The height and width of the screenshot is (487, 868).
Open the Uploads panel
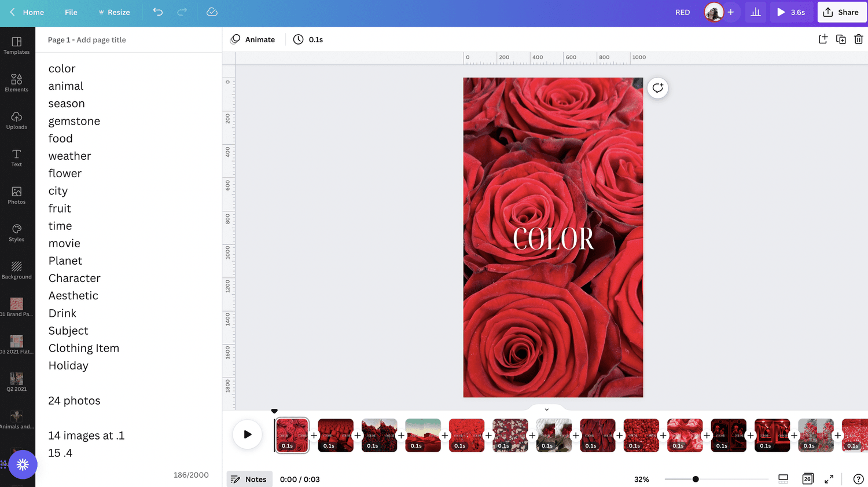click(x=17, y=120)
